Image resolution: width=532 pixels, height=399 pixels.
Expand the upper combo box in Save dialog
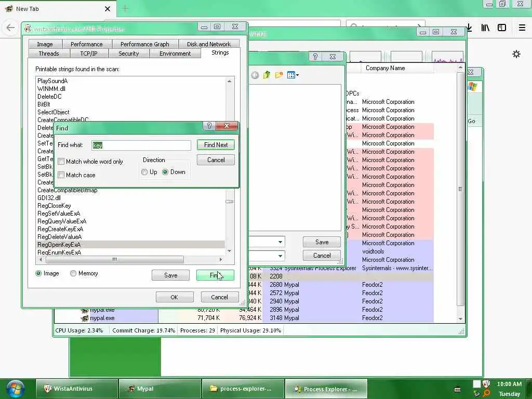point(280,242)
